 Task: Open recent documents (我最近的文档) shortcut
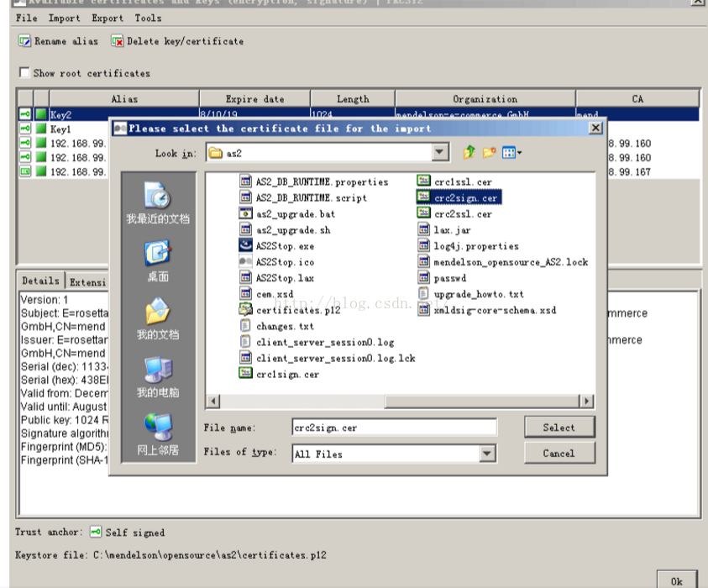pyautogui.click(x=158, y=203)
